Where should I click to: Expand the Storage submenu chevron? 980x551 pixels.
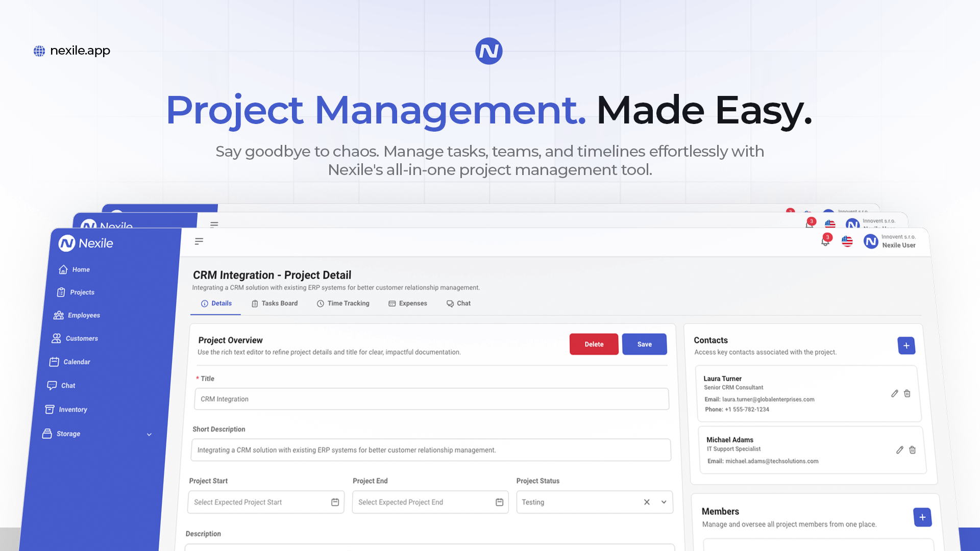click(149, 435)
